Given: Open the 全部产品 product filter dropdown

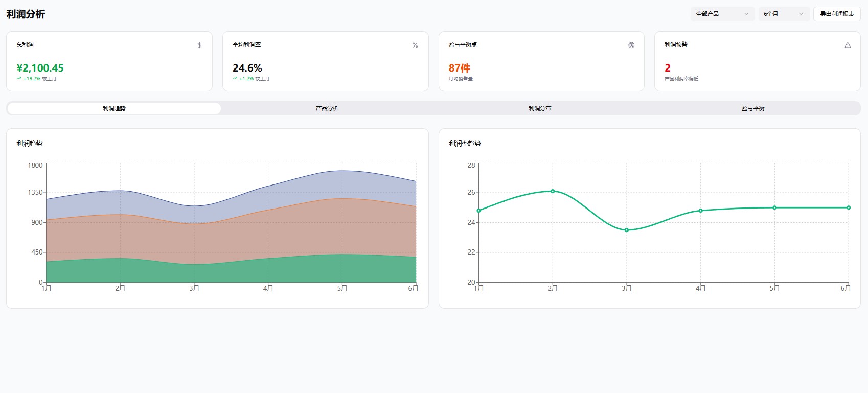Looking at the screenshot, I should 722,14.
